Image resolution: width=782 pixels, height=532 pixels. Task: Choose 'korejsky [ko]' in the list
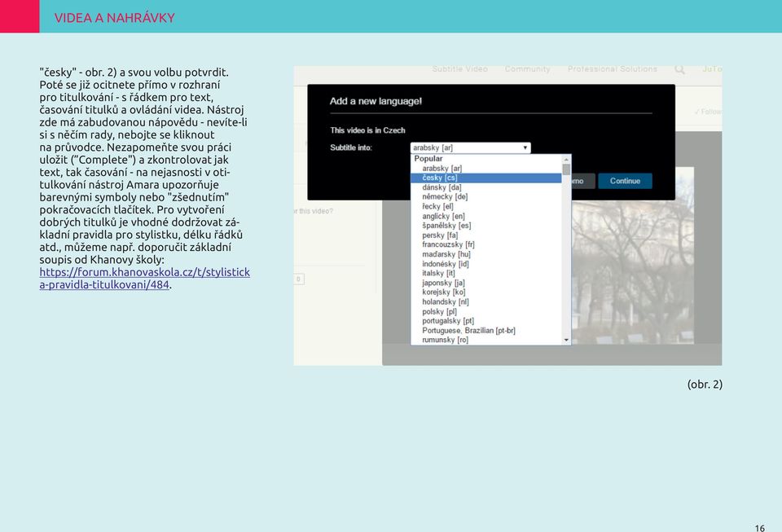click(485, 292)
